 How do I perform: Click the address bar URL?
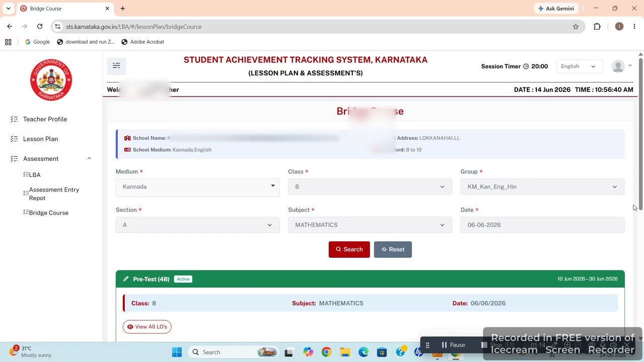coord(134,27)
